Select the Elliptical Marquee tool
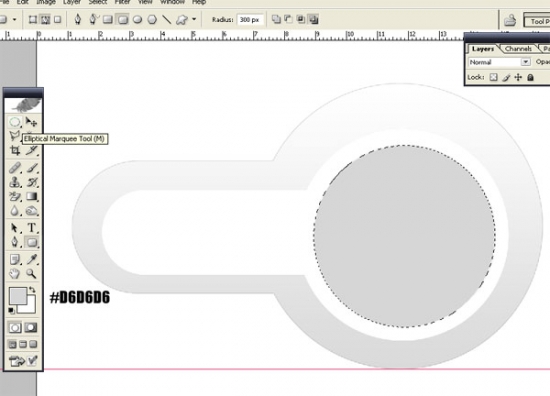Screen dimensions: 550x396 coord(15,122)
